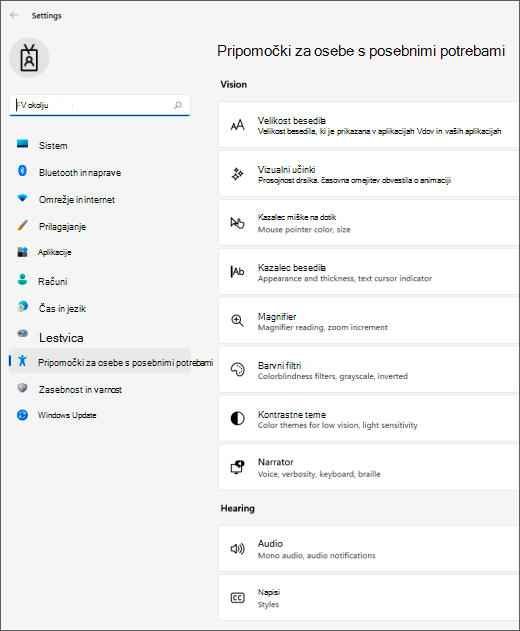520x631 pixels.
Task: Click the Lestvica gamepad icon
Action: [x=23, y=333]
